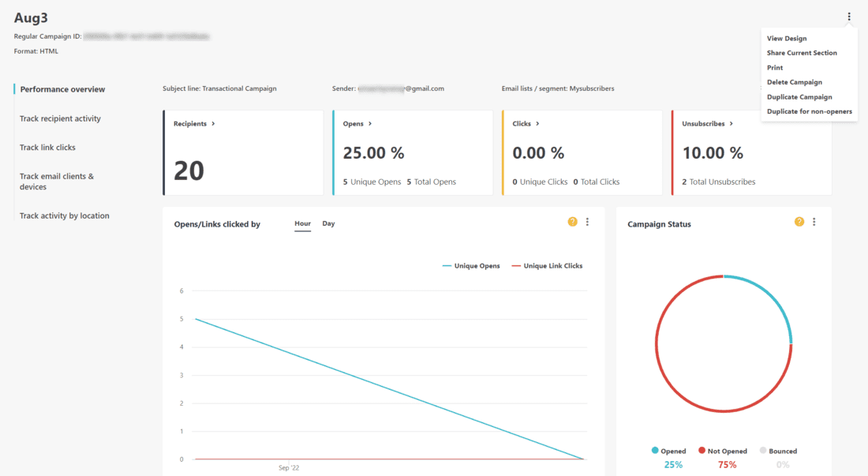The width and height of the screenshot is (868, 476).
Task: Click help icon in Campaign Status panel
Action: 799,223
